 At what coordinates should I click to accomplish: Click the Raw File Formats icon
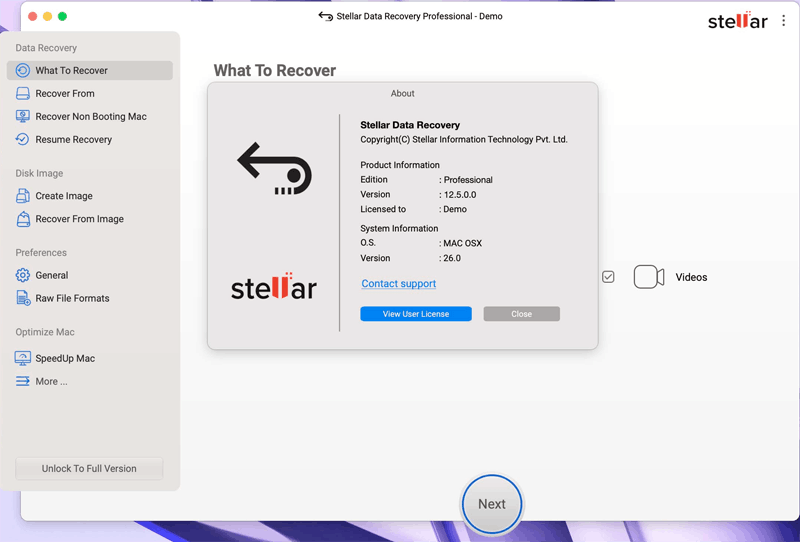pyautogui.click(x=22, y=298)
